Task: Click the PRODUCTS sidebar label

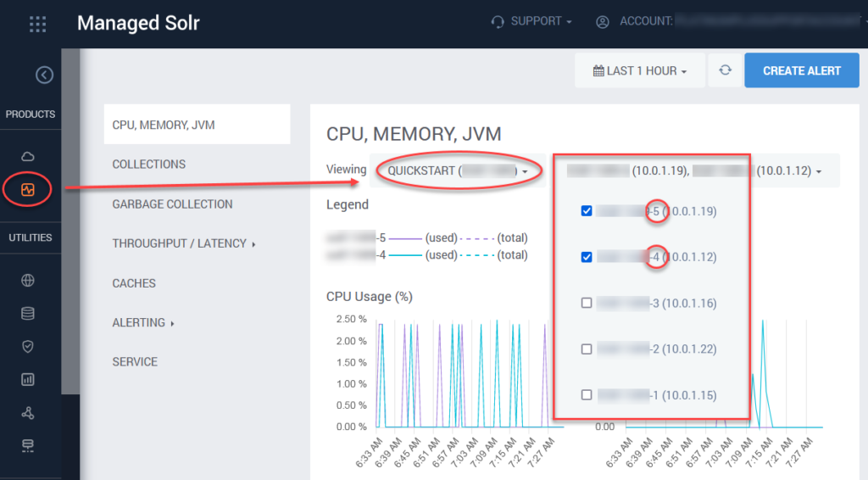Action: click(x=31, y=114)
